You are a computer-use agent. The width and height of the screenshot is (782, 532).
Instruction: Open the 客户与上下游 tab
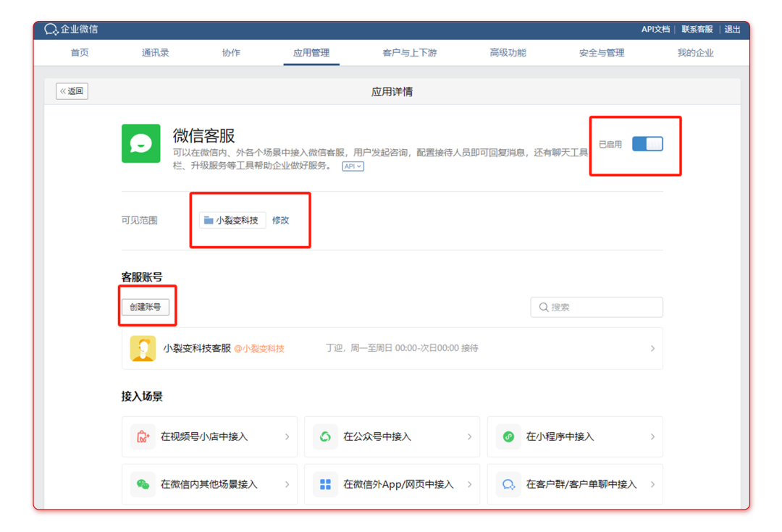[409, 53]
